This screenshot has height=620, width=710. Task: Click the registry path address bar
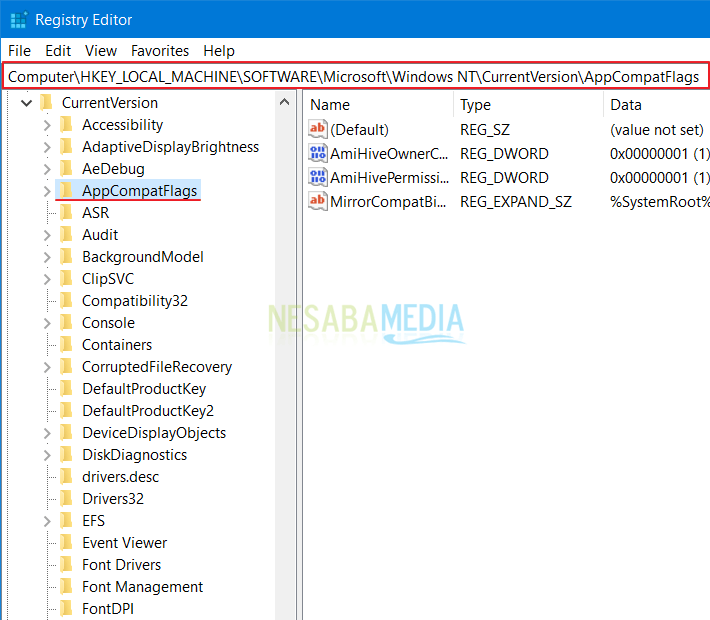(354, 77)
